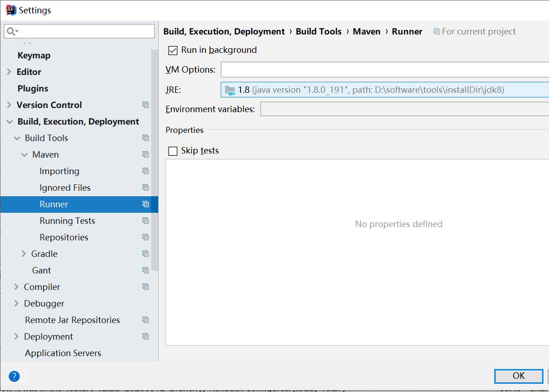This screenshot has height=392, width=549.
Task: Click project-level icon beside Deployment
Action: 146,336
